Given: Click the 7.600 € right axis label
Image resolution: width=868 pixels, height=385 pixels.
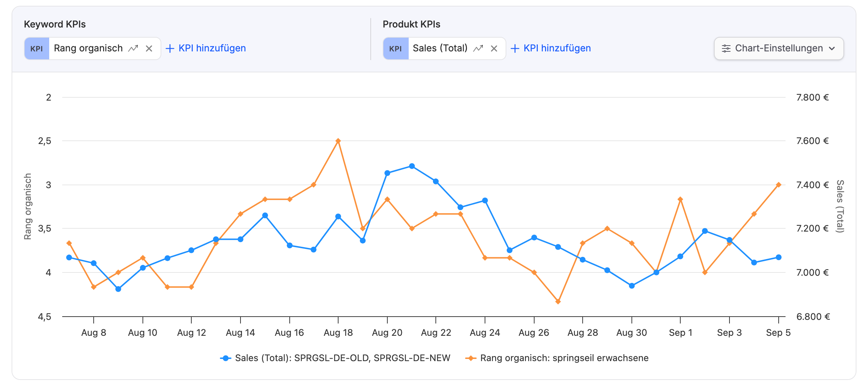Looking at the screenshot, I should click(x=812, y=141).
